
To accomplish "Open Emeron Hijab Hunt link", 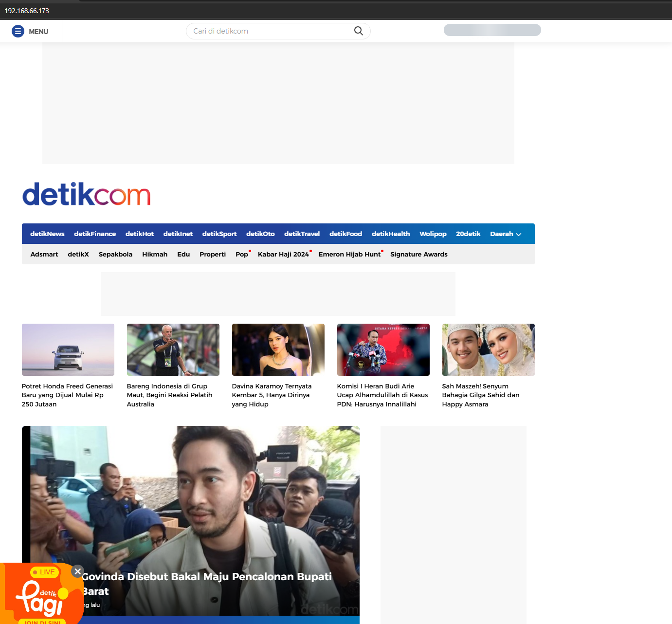I will coord(350,255).
